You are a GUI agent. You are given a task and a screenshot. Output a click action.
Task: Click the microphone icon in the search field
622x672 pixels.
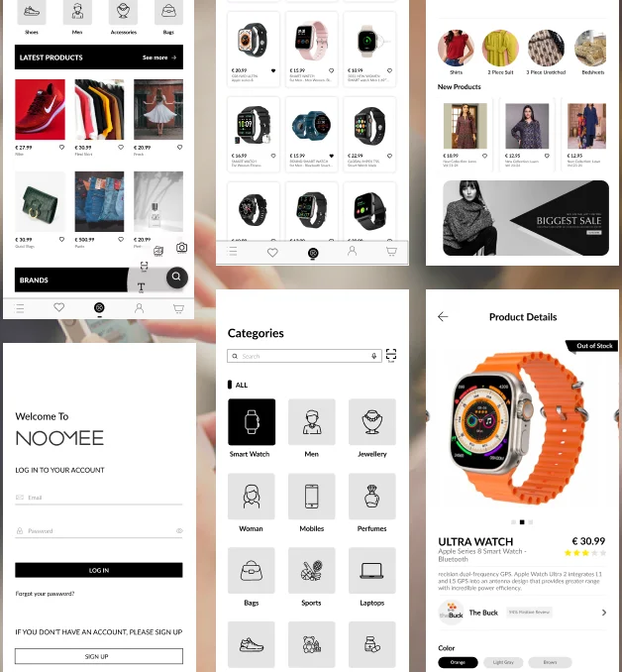tap(374, 356)
